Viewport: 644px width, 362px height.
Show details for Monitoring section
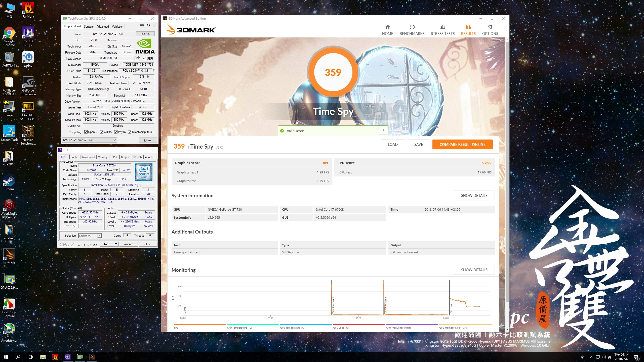[474, 270]
